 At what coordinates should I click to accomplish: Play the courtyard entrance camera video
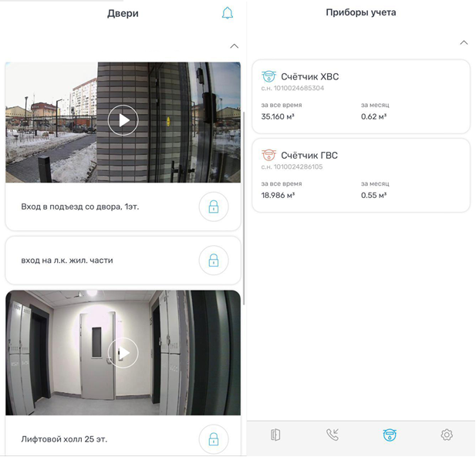coord(123,120)
